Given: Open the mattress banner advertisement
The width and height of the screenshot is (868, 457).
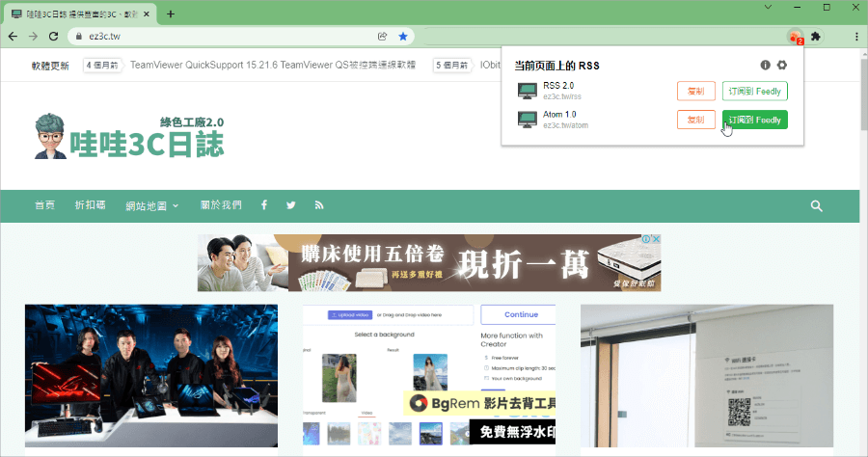Looking at the screenshot, I should point(429,263).
